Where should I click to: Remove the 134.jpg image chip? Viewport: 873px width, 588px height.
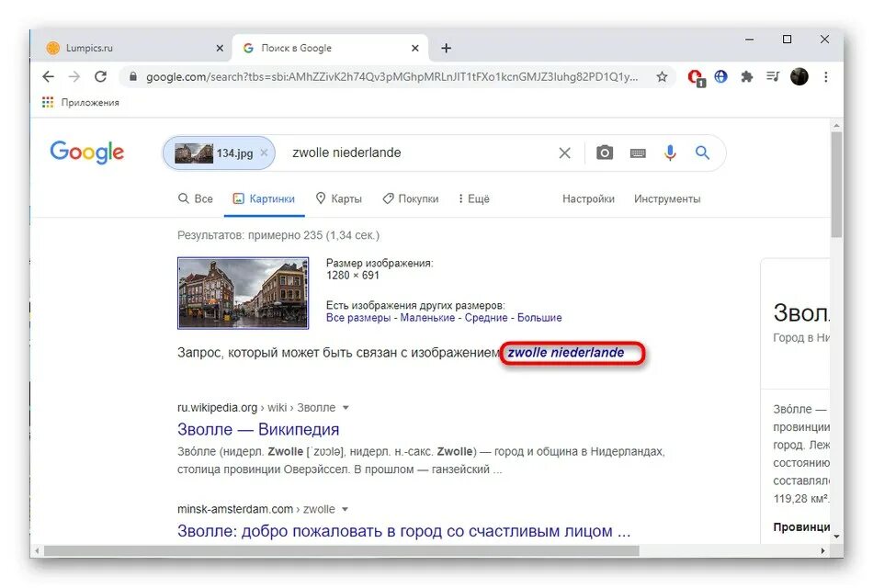(264, 153)
